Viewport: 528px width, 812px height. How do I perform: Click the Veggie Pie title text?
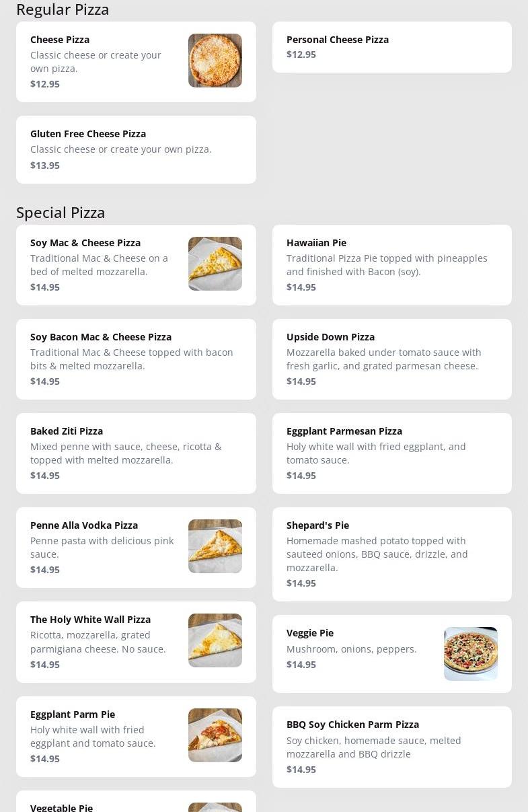(310, 633)
